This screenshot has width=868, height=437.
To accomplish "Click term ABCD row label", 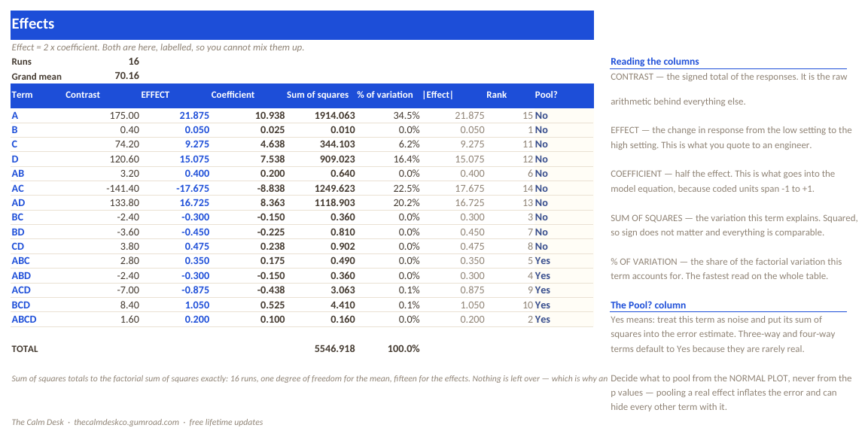I will [24, 320].
